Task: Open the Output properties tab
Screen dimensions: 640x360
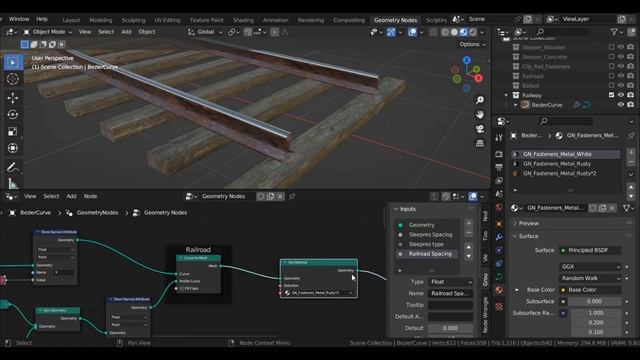Action: click(x=499, y=167)
